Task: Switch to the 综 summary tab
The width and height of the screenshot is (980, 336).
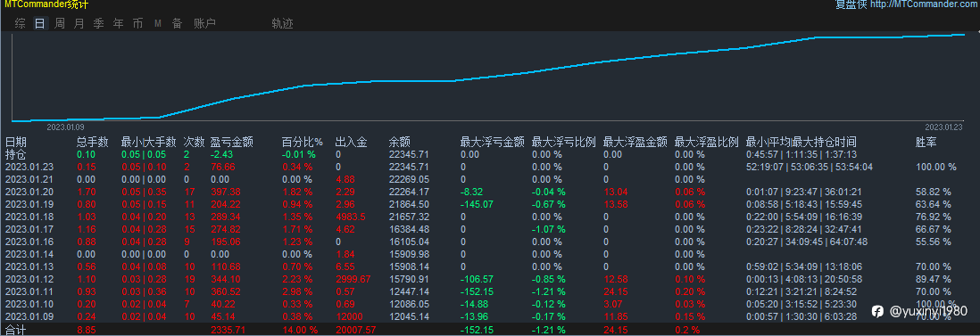Action: (x=20, y=24)
